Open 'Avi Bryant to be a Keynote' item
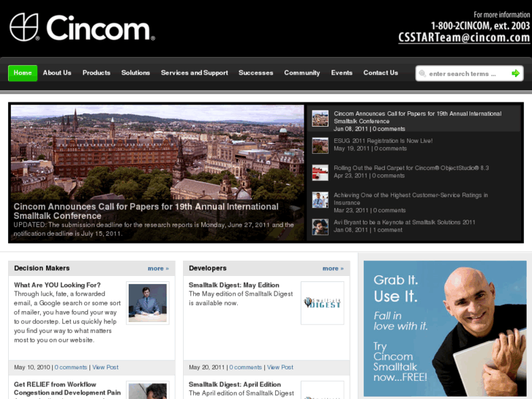The height and width of the screenshot is (399, 532). [405, 222]
